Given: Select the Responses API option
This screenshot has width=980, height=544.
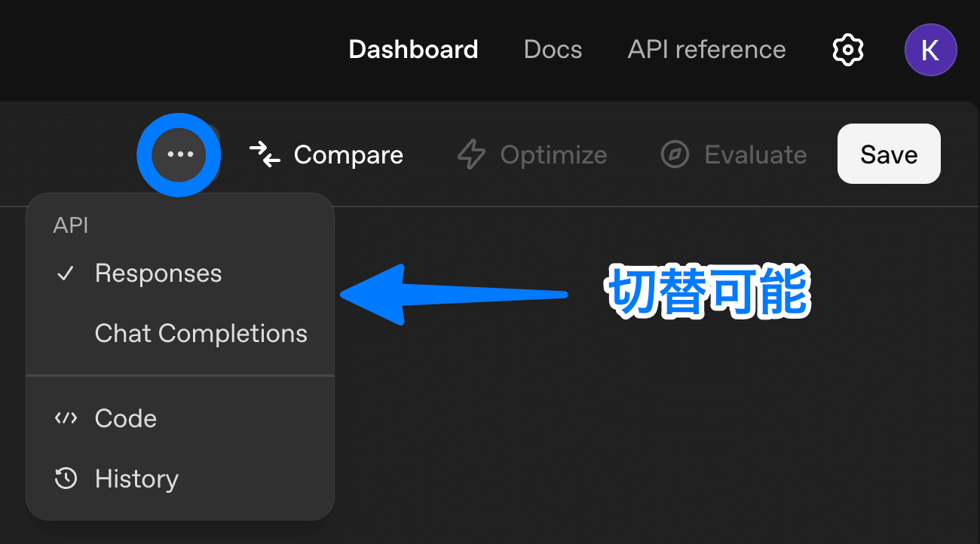Looking at the screenshot, I should 158,274.
